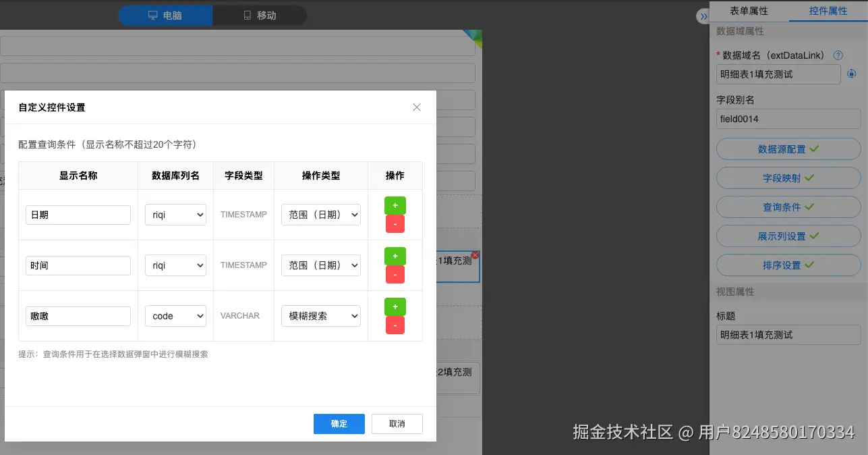Click the 标题 input field
This screenshot has height=455, width=868.
pyautogui.click(x=788, y=335)
